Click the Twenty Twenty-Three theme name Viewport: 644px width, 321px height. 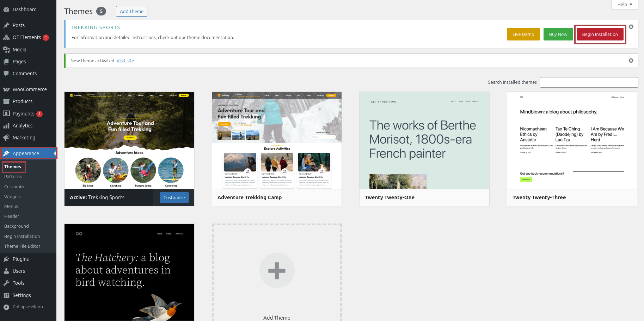pyautogui.click(x=539, y=197)
